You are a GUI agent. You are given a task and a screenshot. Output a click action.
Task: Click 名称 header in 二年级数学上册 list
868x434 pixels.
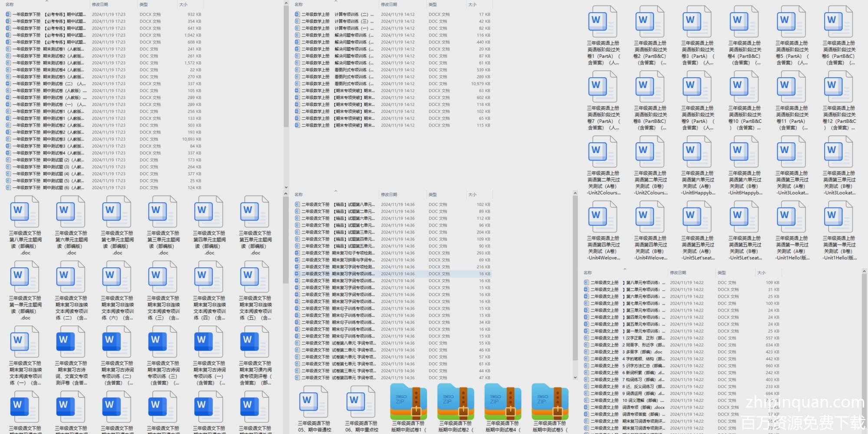click(x=299, y=4)
